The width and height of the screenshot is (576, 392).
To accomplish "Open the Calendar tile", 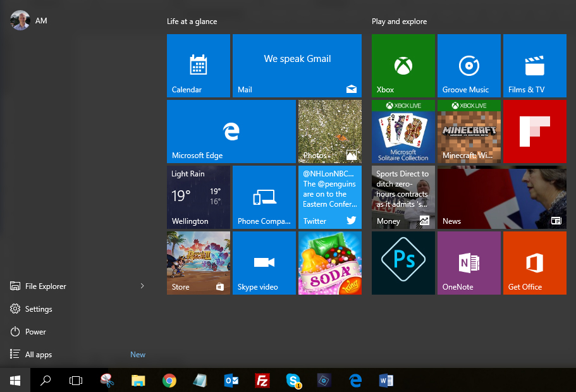I will pyautogui.click(x=199, y=66).
